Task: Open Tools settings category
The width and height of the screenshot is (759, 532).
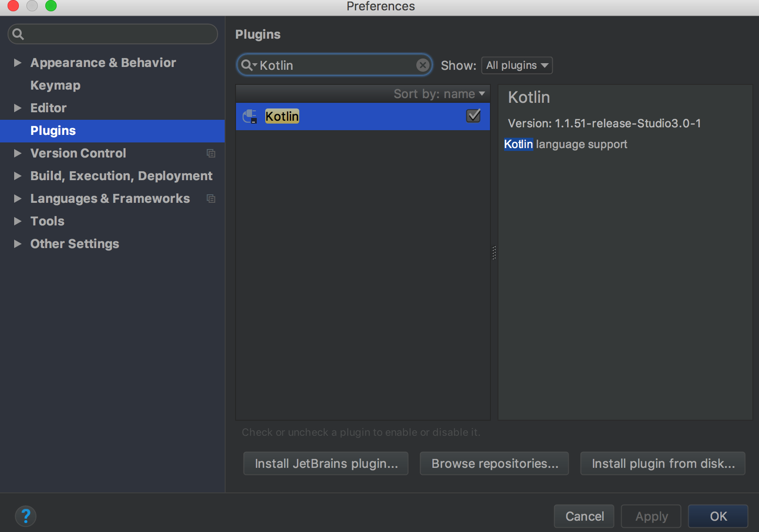Action: (47, 221)
